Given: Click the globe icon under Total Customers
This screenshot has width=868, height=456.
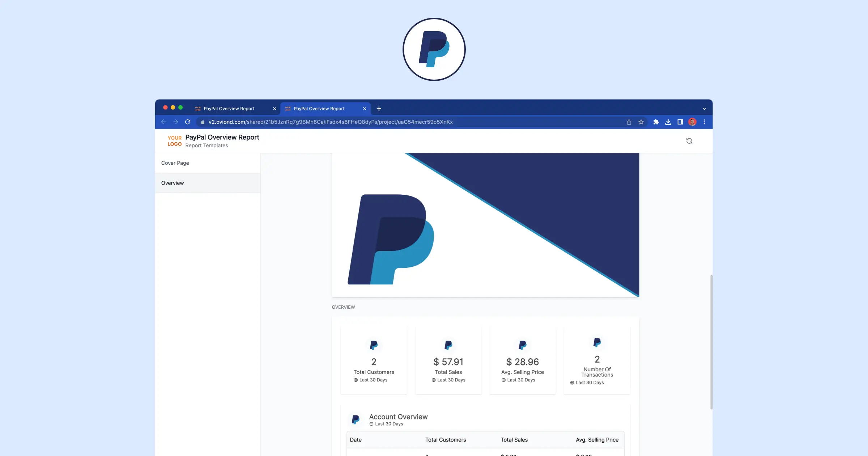Looking at the screenshot, I should click(x=356, y=380).
